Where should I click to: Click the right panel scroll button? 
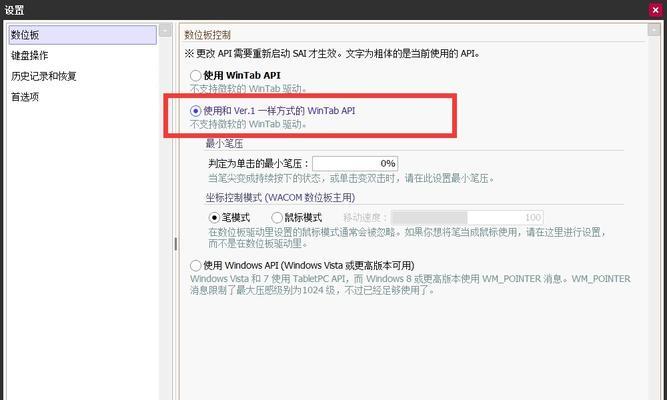click(654, 30)
